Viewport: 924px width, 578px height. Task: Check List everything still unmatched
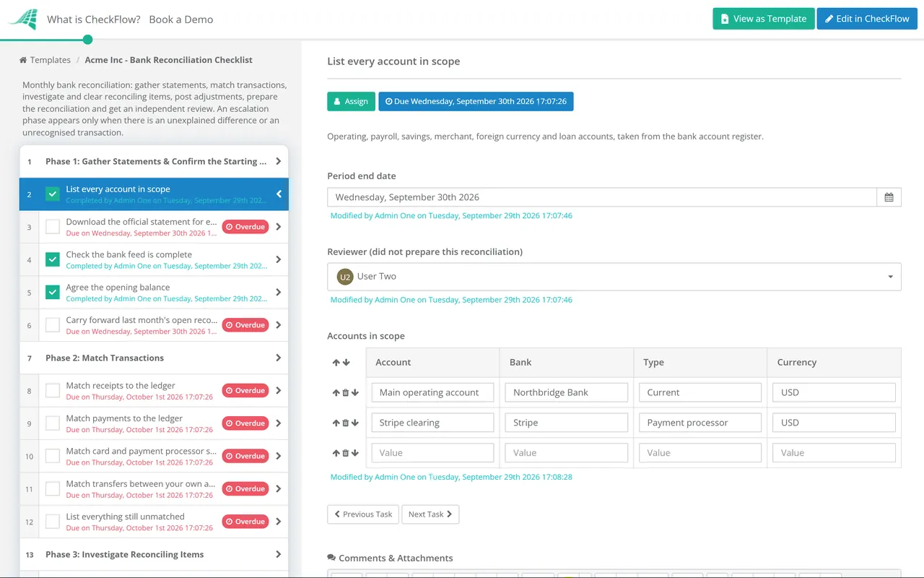tap(53, 522)
